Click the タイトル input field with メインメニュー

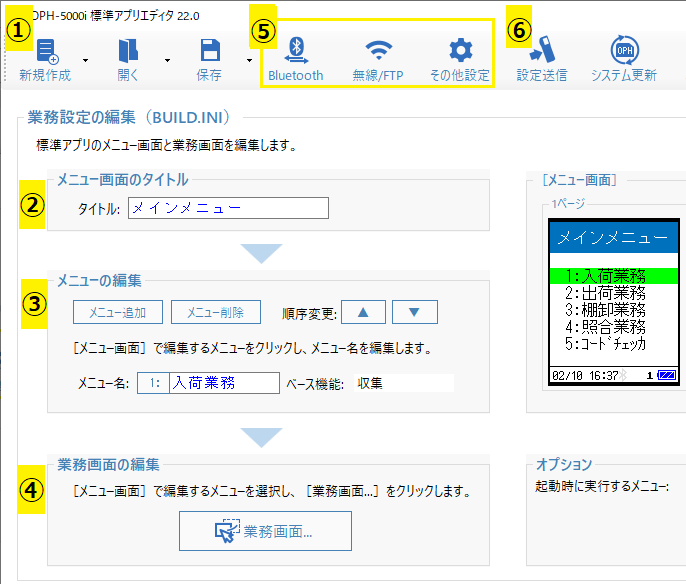(x=228, y=208)
